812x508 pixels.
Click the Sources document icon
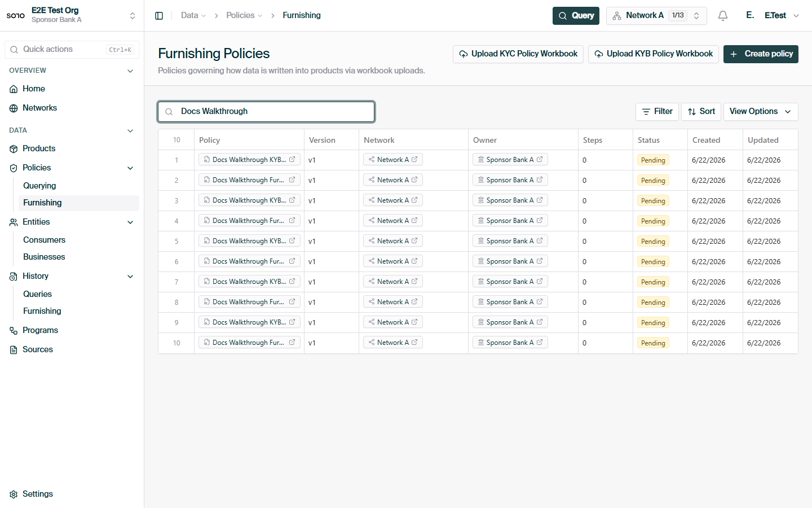coord(14,350)
